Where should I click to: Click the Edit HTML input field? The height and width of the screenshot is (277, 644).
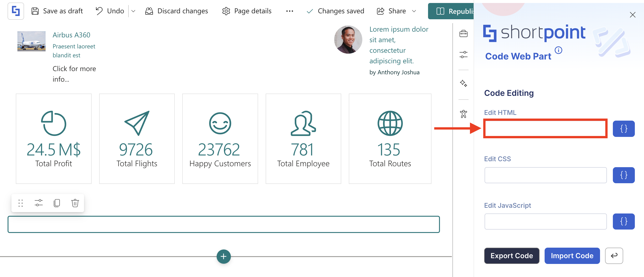[545, 129]
